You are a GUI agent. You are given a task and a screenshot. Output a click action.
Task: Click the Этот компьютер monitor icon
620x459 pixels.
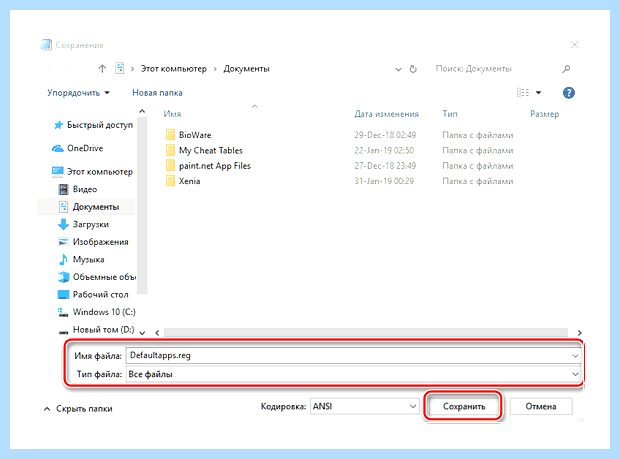58,172
